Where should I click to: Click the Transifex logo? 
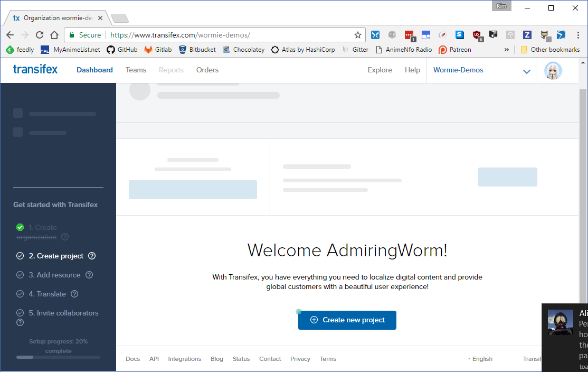(35, 69)
